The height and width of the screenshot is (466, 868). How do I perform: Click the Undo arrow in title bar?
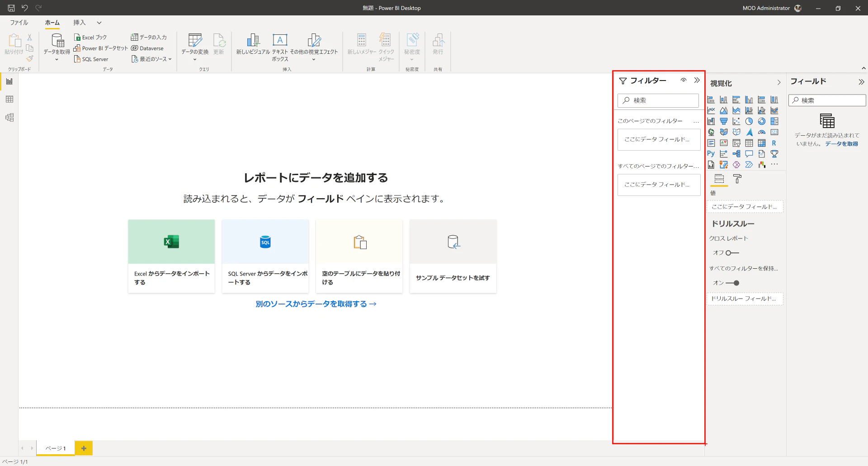pyautogui.click(x=25, y=8)
